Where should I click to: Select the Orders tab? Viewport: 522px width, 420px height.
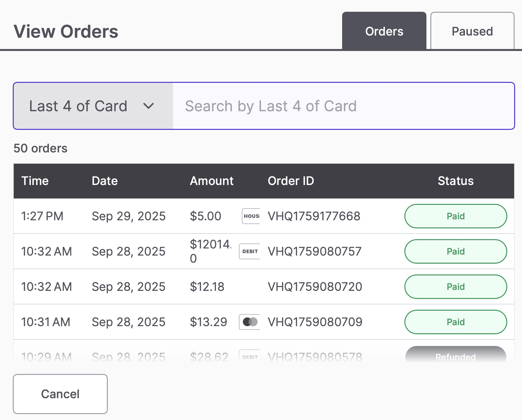(384, 31)
